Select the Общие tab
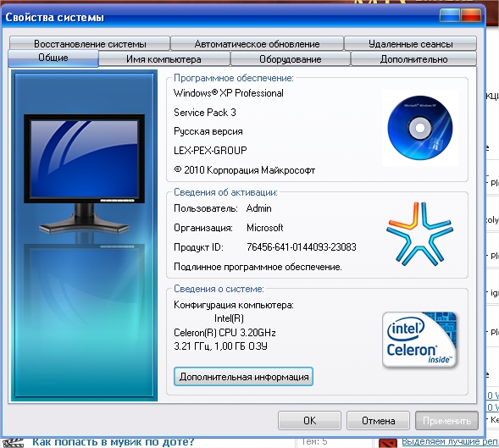Viewport: 499px width, 448px height. click(53, 58)
